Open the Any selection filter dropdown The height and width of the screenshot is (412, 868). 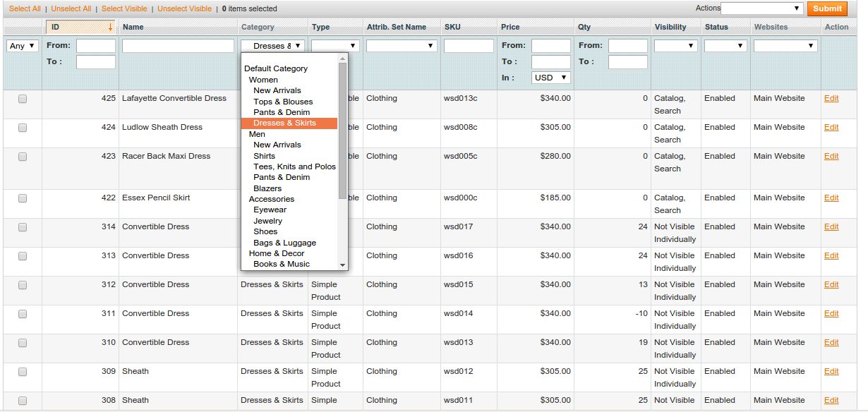pyautogui.click(x=23, y=46)
